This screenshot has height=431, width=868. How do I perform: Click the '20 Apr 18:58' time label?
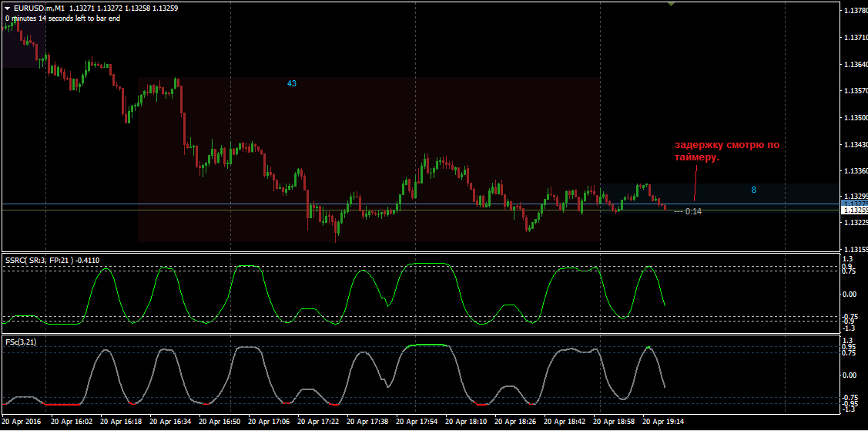coord(614,422)
